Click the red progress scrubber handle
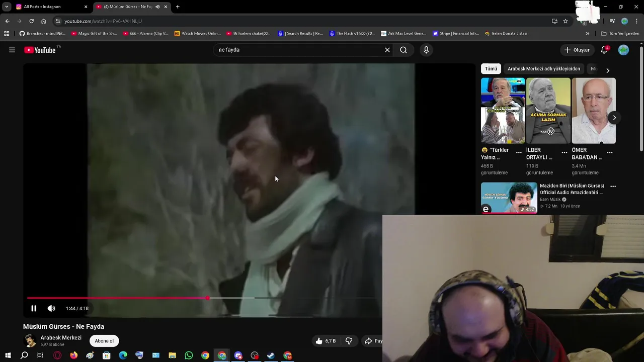The image size is (644, 362). point(208,298)
